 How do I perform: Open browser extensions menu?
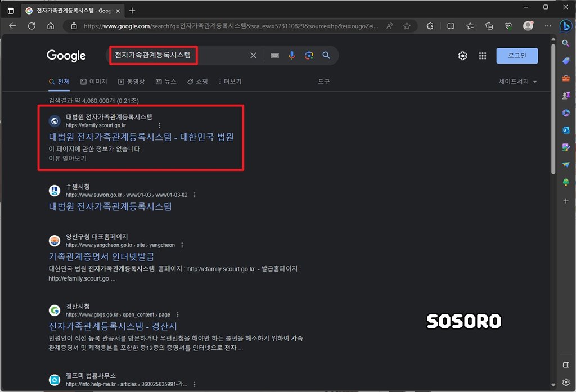click(430, 26)
